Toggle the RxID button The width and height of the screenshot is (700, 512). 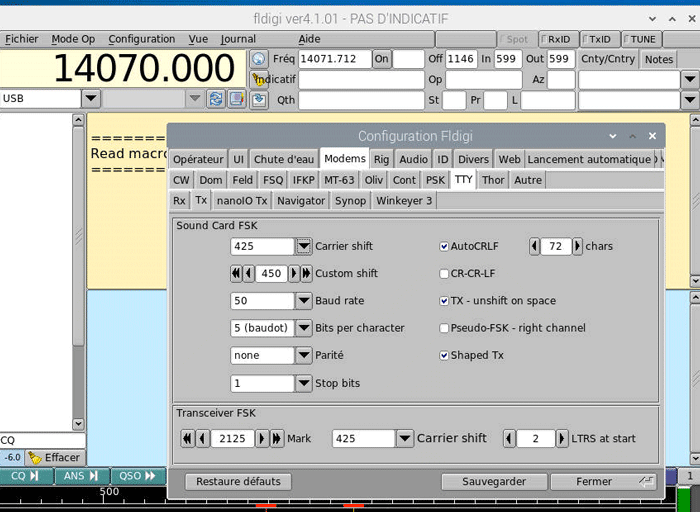coord(558,39)
